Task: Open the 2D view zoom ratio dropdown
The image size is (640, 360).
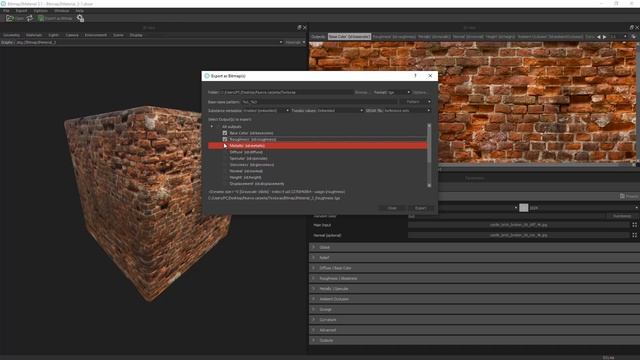Action: click(x=618, y=37)
